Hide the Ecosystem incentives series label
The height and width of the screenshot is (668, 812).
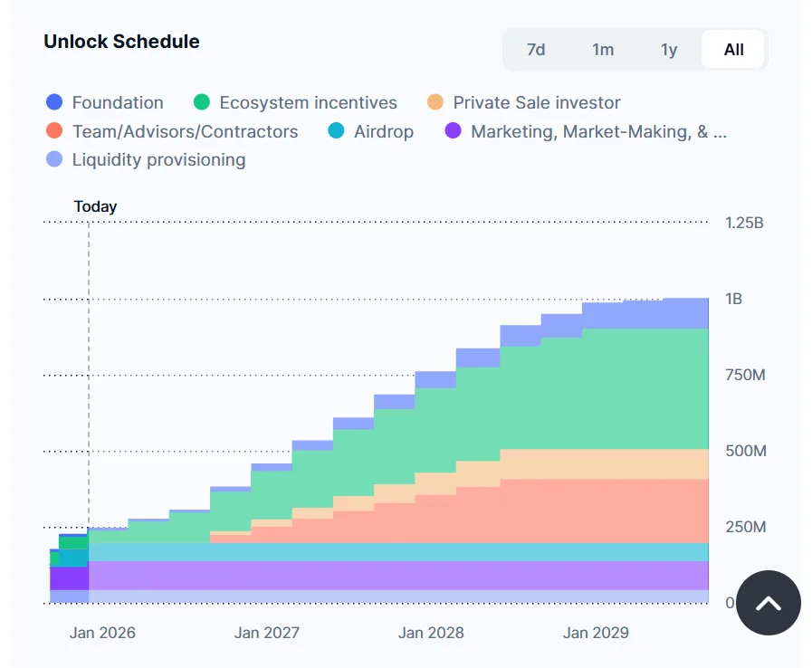coord(308,102)
